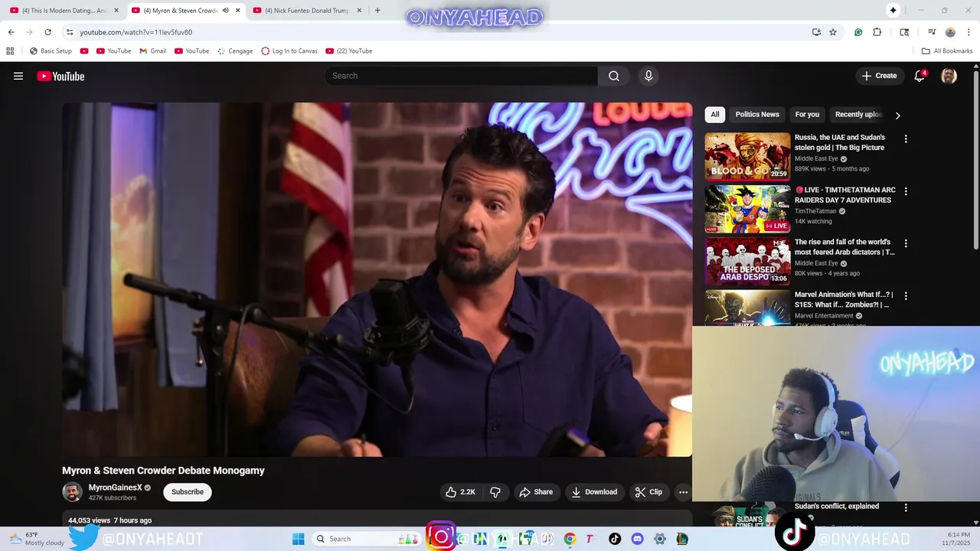This screenshot has width=980, height=551.
Task: Dislike this video
Action: click(x=495, y=492)
